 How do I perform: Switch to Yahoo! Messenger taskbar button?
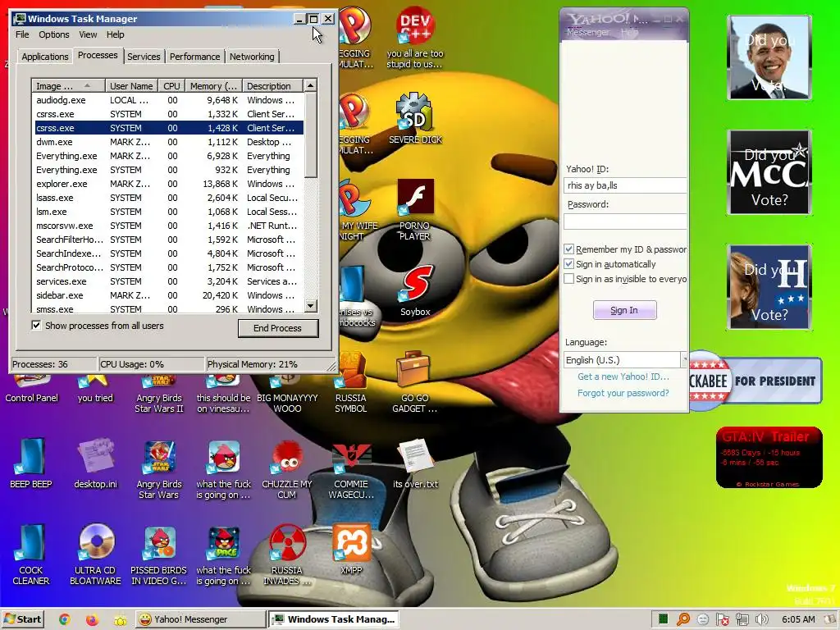coord(199,619)
